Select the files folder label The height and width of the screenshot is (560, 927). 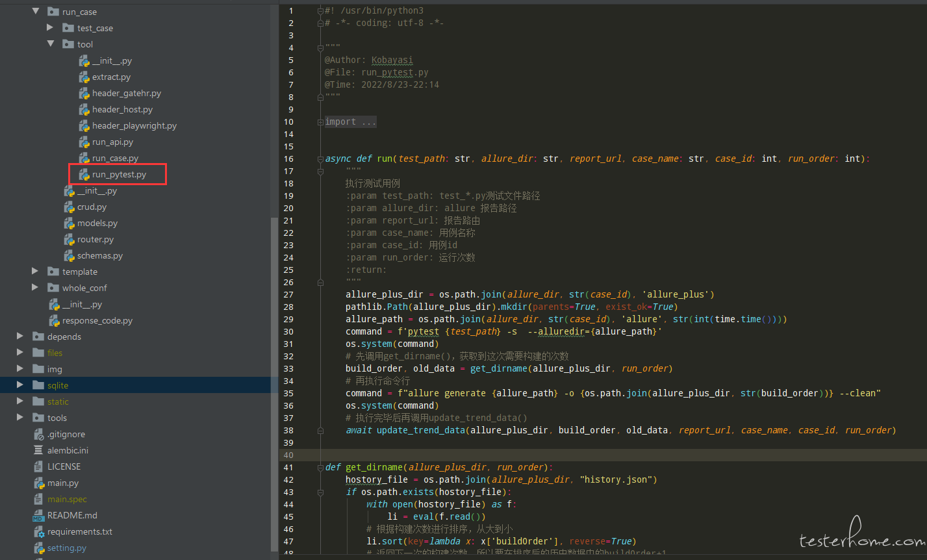55,353
